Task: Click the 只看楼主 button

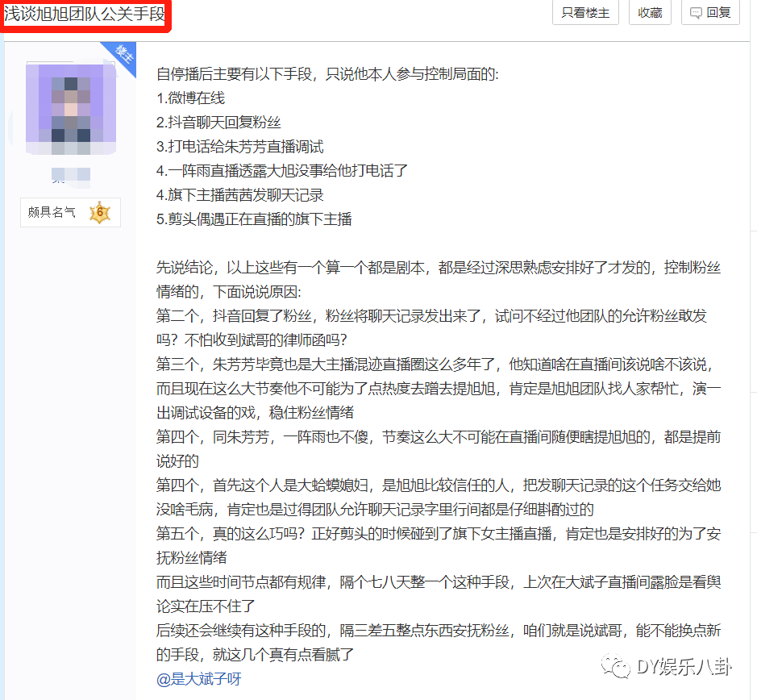Action: 585,13
